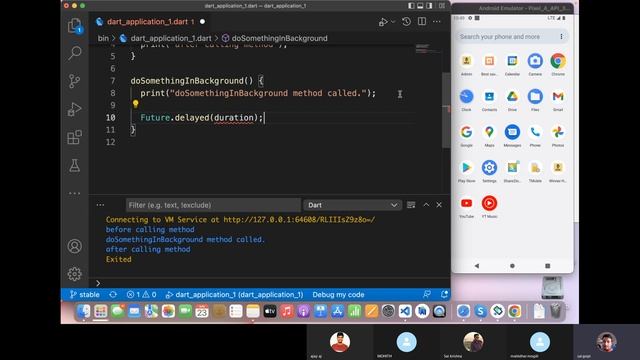Screen dimensions: 640x360
Task: Open the Manage gear icon
Action: point(74,274)
